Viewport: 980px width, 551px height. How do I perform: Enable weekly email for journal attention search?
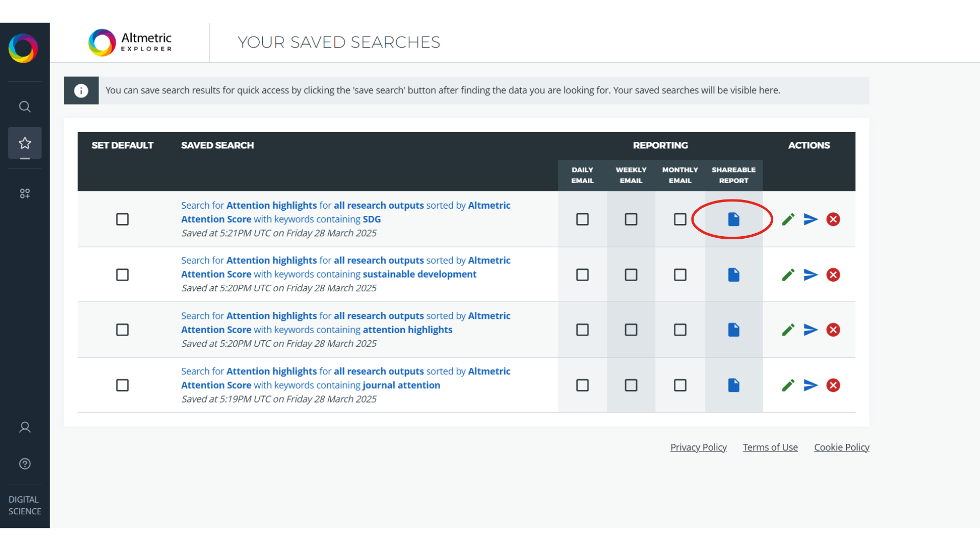[631, 385]
